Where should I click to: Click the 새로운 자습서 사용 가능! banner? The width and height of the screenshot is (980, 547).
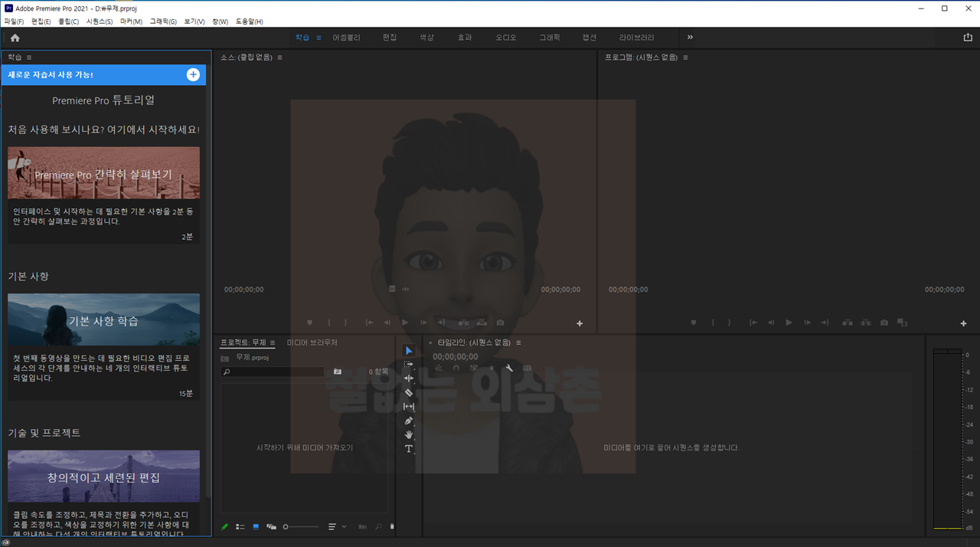[x=103, y=74]
